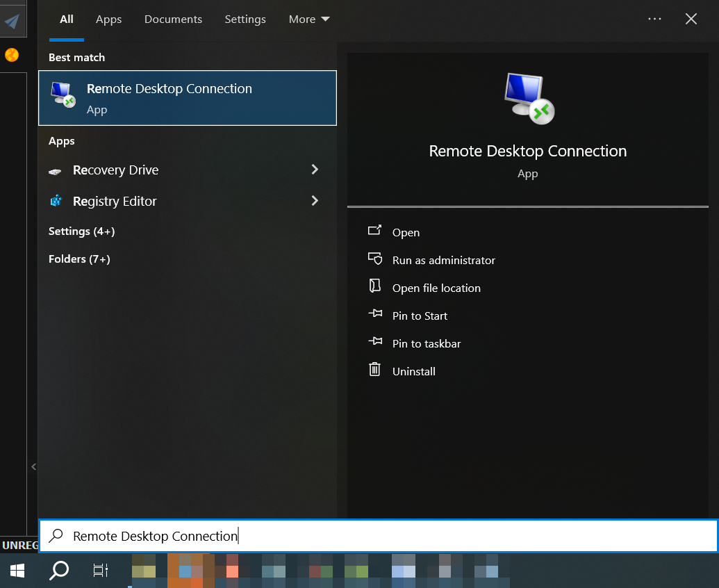Click the taskbar Search magnifier icon

coord(60,571)
